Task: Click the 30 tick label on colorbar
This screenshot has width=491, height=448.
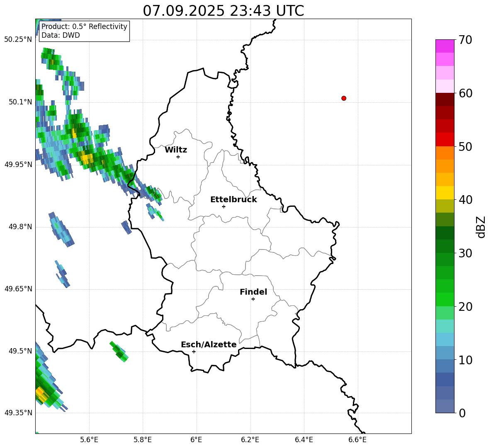Action: tap(465, 253)
